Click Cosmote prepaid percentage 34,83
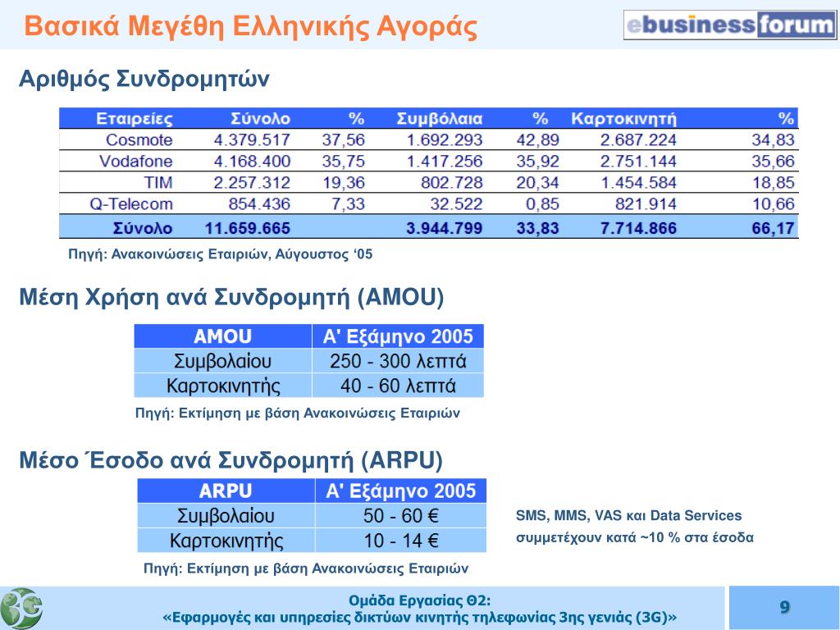The image size is (840, 630). point(773,139)
